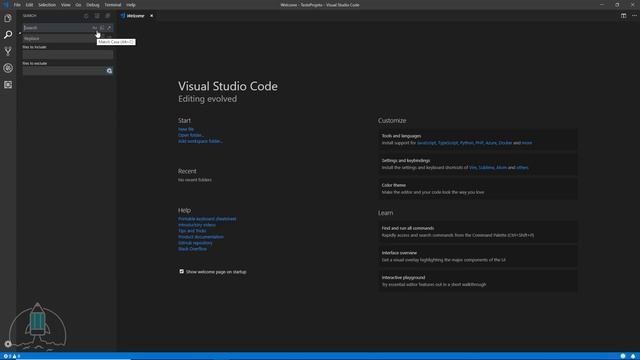Select the Search magnifier in activity bar
Image resolution: width=640 pixels, height=360 pixels.
point(8,35)
